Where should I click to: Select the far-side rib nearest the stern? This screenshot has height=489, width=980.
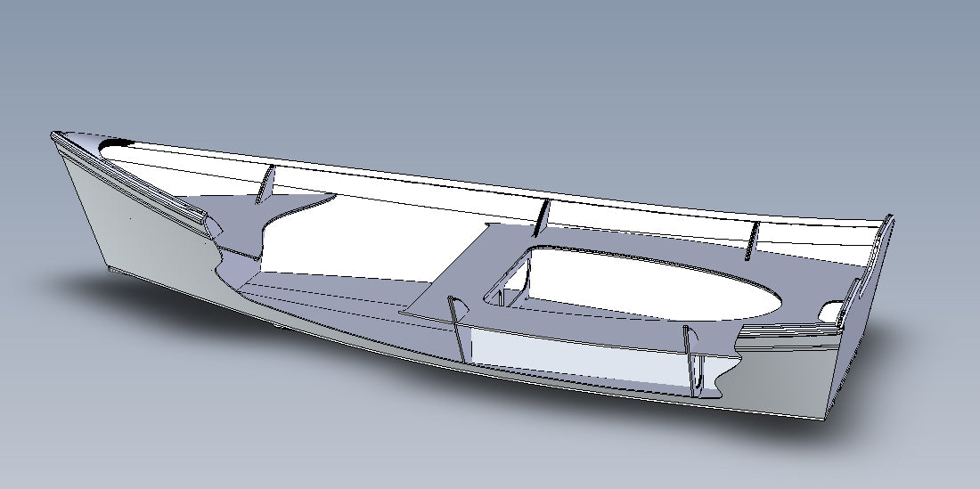[x=753, y=241]
